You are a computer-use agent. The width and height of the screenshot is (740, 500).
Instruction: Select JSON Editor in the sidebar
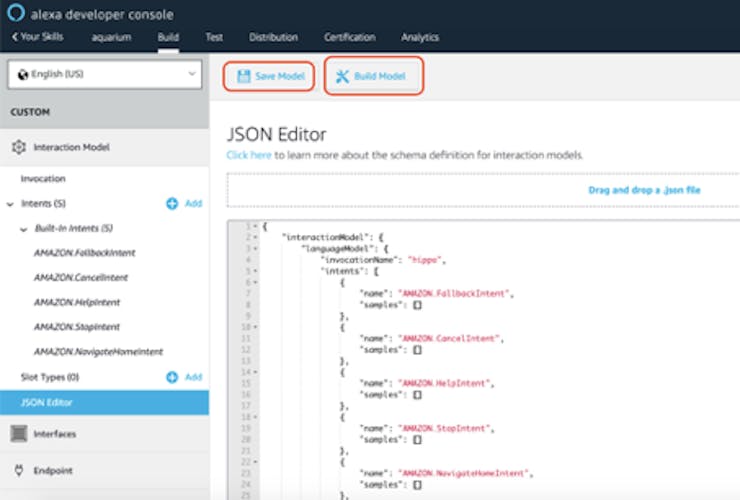pos(105,403)
